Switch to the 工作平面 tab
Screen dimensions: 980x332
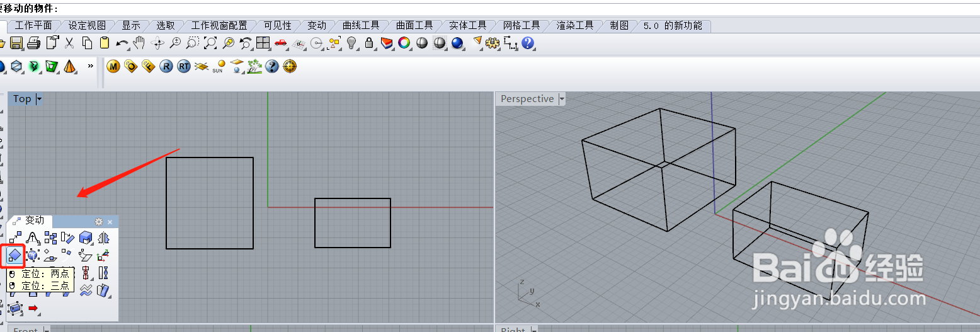pyautogui.click(x=33, y=26)
